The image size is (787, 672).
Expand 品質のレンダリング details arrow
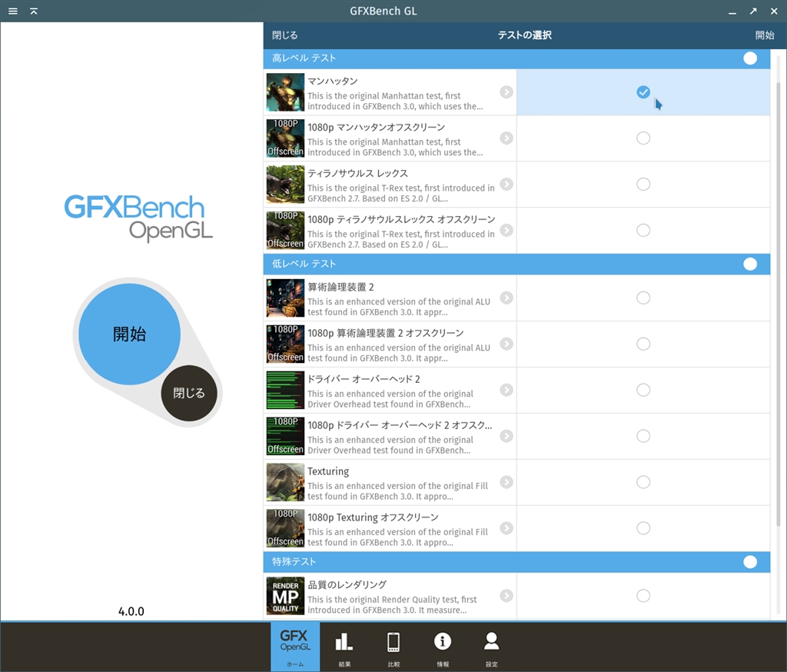click(506, 596)
